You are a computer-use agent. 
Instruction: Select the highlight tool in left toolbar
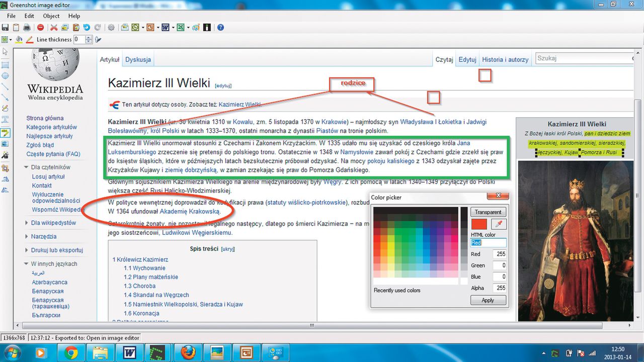5,133
